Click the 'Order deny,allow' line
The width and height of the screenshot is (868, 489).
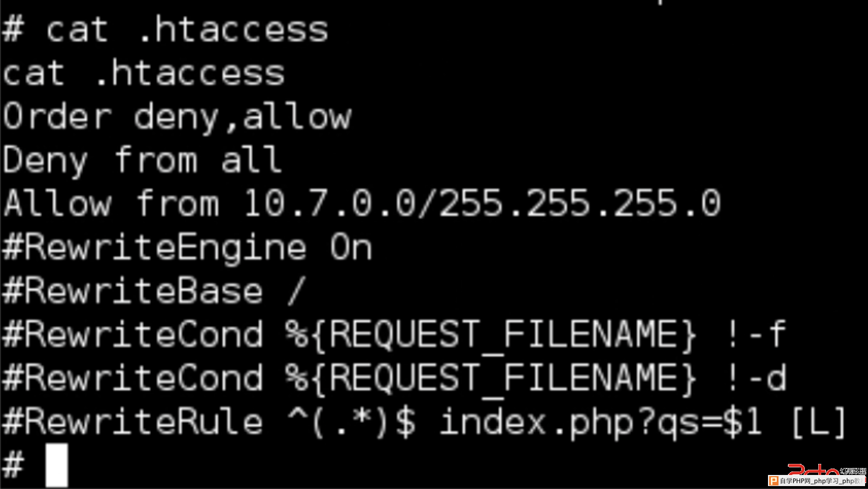click(177, 117)
